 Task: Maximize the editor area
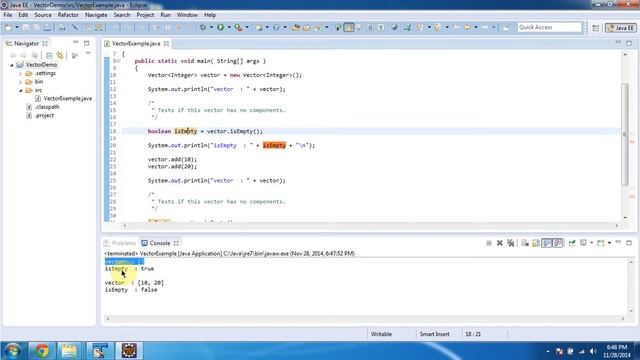[x=629, y=43]
